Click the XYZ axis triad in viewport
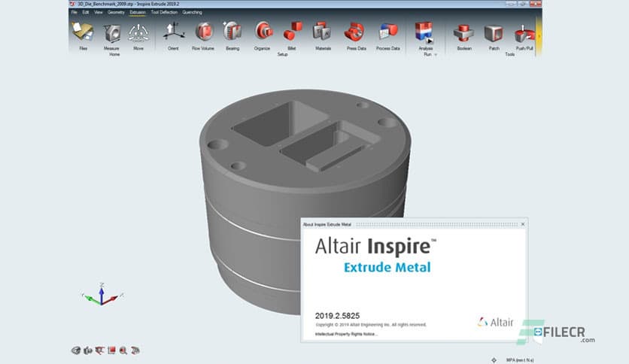The width and height of the screenshot is (629, 364). (102, 294)
